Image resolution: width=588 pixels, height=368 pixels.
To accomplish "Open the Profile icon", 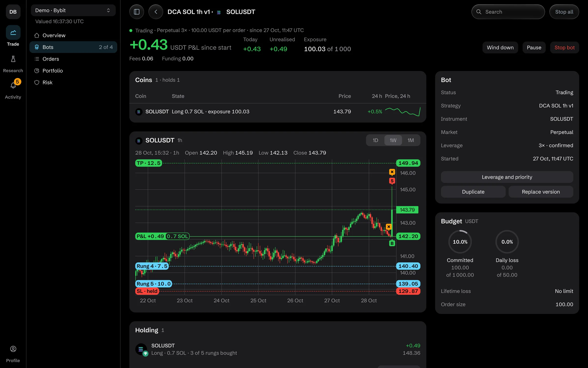I will pos(13,349).
